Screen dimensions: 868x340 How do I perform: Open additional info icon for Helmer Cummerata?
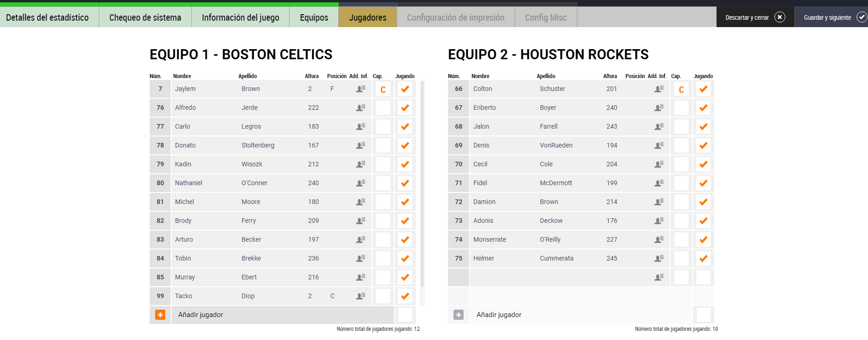[x=659, y=258]
